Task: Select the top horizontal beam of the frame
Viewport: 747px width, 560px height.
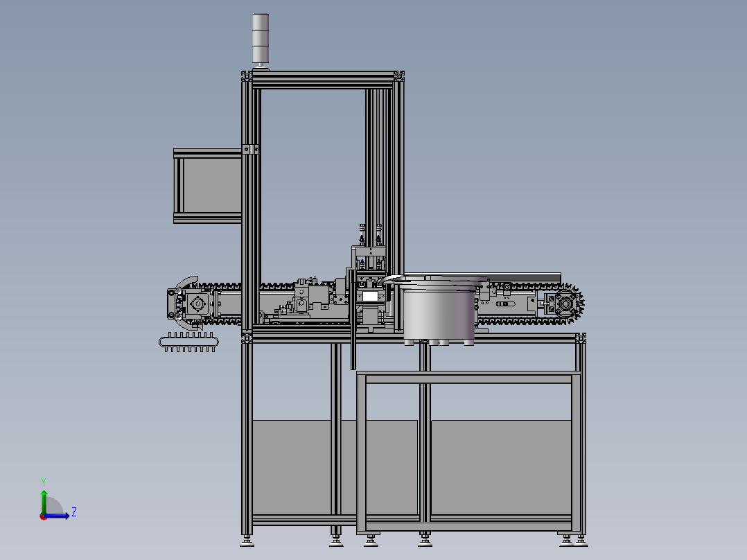Action: click(324, 79)
